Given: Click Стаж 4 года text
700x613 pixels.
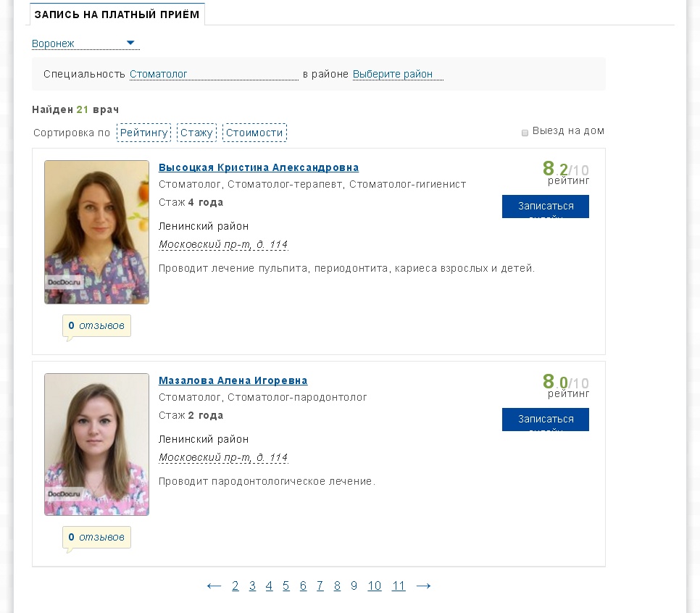Looking at the screenshot, I should click(191, 202).
